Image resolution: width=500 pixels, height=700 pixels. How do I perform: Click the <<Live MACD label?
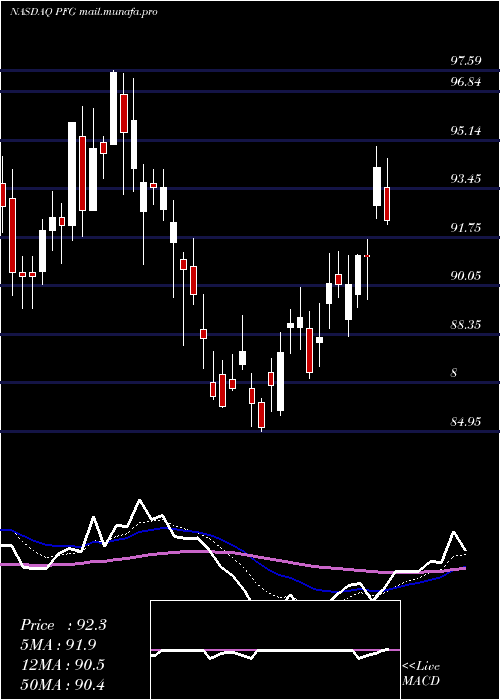point(421,674)
